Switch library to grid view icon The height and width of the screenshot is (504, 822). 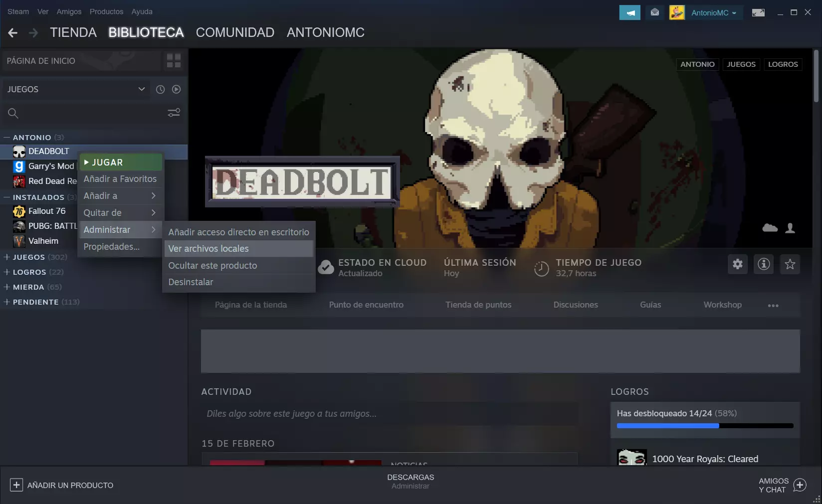pyautogui.click(x=174, y=61)
